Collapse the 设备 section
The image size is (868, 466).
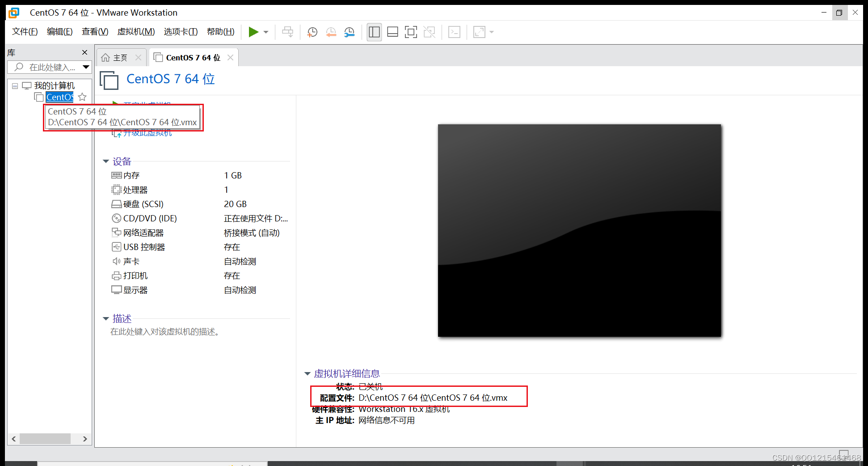(106, 161)
